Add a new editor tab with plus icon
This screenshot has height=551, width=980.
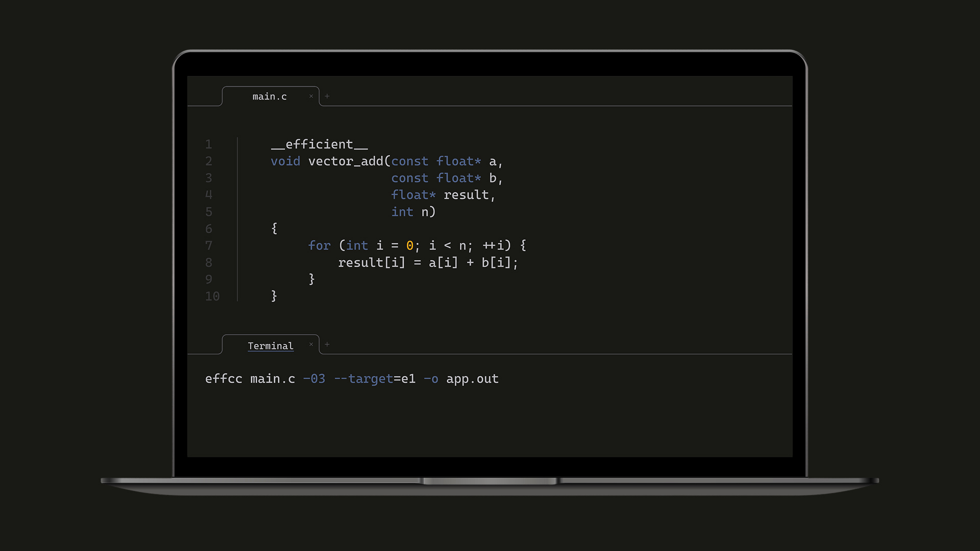[327, 96]
